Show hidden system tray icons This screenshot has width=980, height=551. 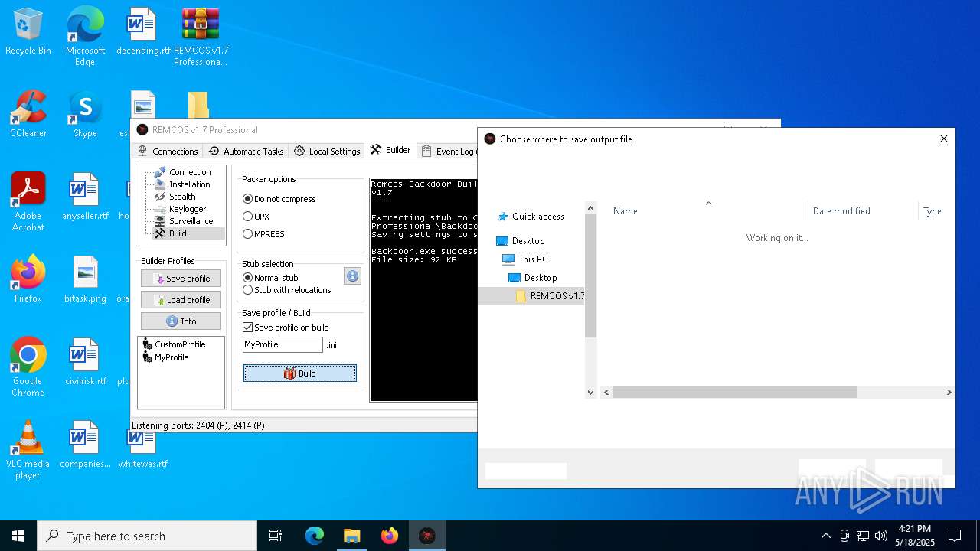(x=825, y=536)
